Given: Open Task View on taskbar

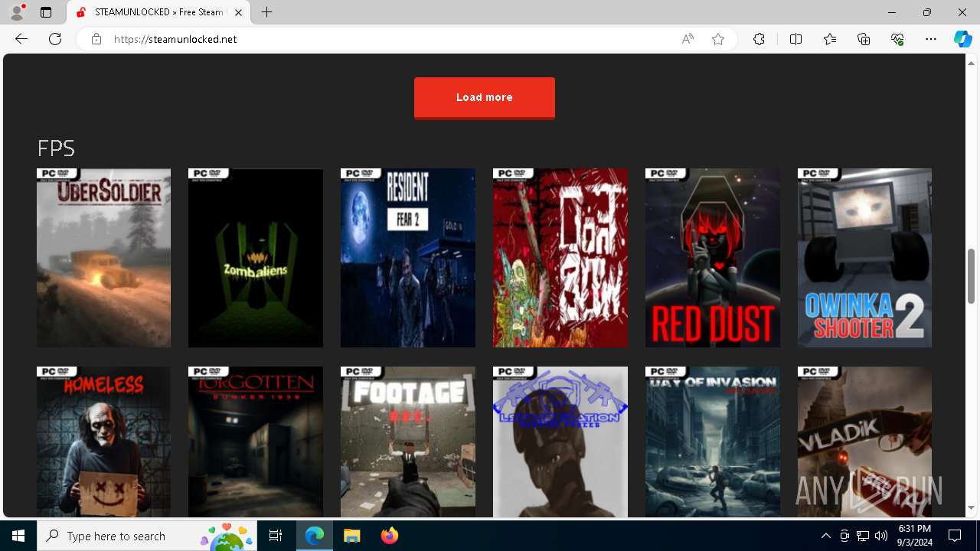Looking at the screenshot, I should [276, 536].
